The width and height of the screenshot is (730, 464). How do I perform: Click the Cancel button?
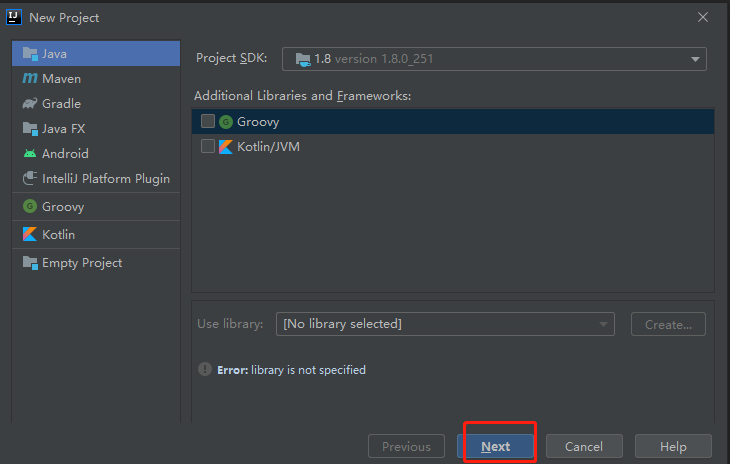[x=584, y=446]
